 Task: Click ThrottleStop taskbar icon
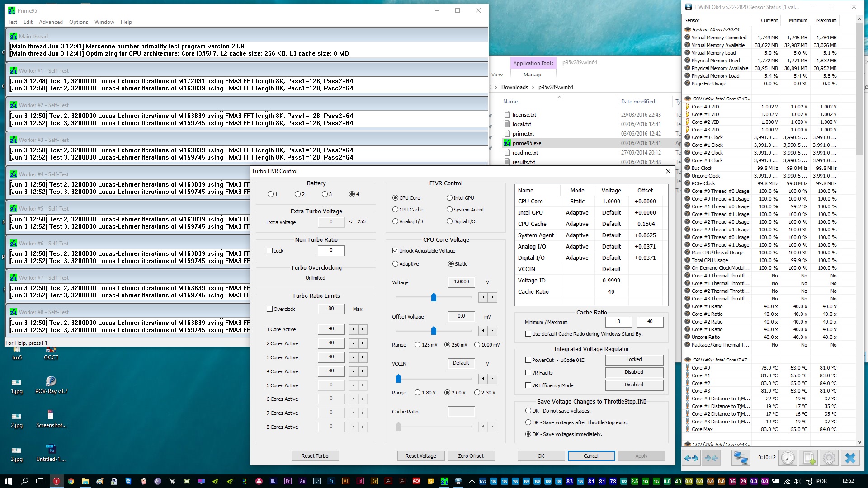point(57,481)
